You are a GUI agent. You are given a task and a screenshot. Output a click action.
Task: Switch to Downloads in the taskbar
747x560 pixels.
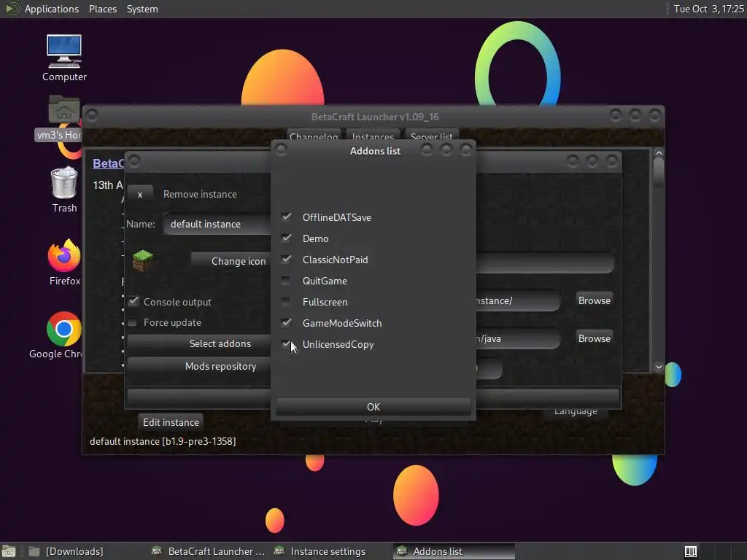click(66, 551)
